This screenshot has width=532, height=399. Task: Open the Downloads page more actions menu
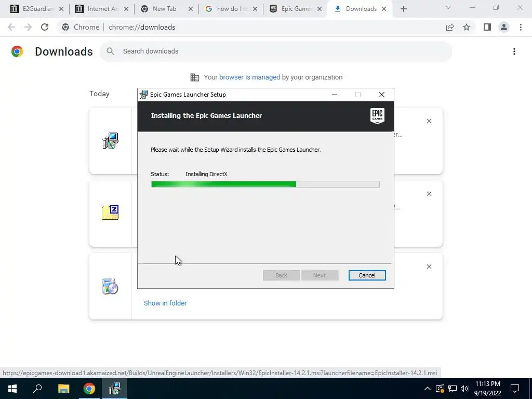(x=514, y=51)
